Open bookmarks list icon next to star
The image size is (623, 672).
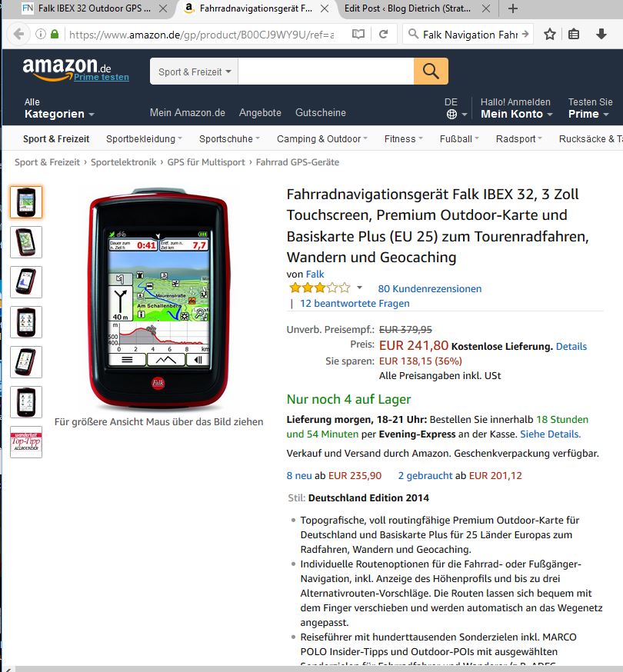coord(574,35)
